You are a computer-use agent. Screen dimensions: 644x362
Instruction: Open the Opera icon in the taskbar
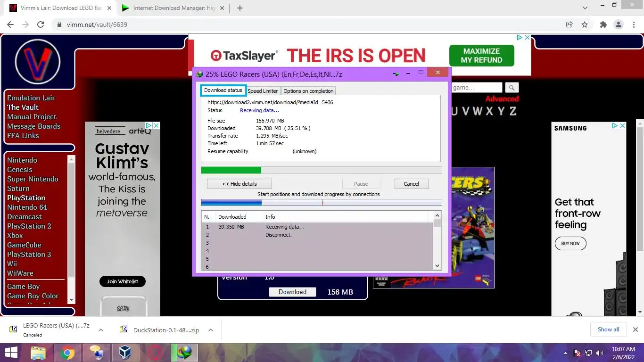(x=155, y=353)
